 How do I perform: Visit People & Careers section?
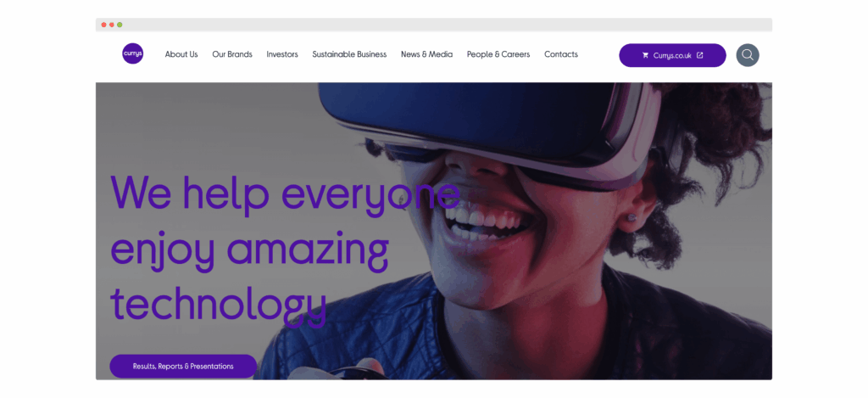(498, 54)
